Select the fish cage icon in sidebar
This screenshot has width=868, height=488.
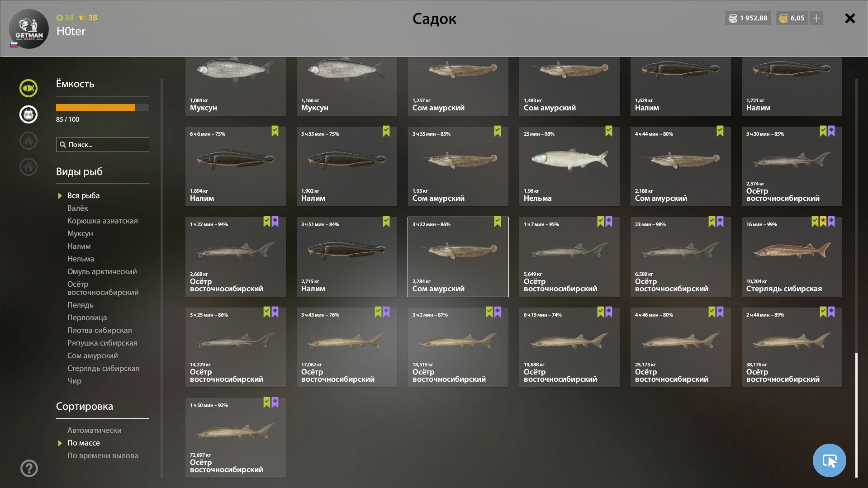pyautogui.click(x=28, y=114)
